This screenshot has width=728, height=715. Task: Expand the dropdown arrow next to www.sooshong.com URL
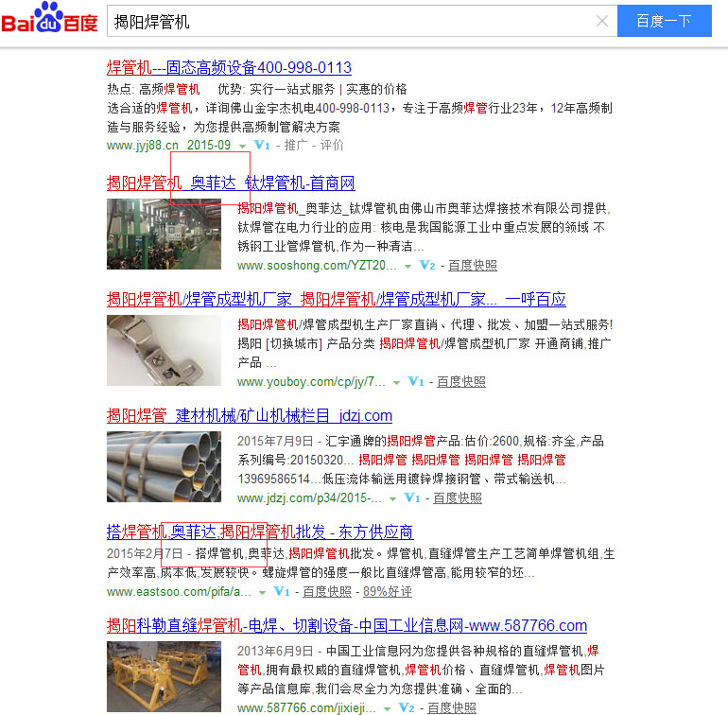tap(407, 266)
